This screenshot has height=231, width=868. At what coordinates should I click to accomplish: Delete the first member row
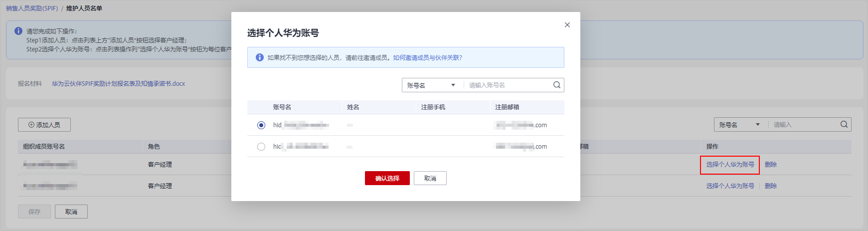(x=770, y=165)
